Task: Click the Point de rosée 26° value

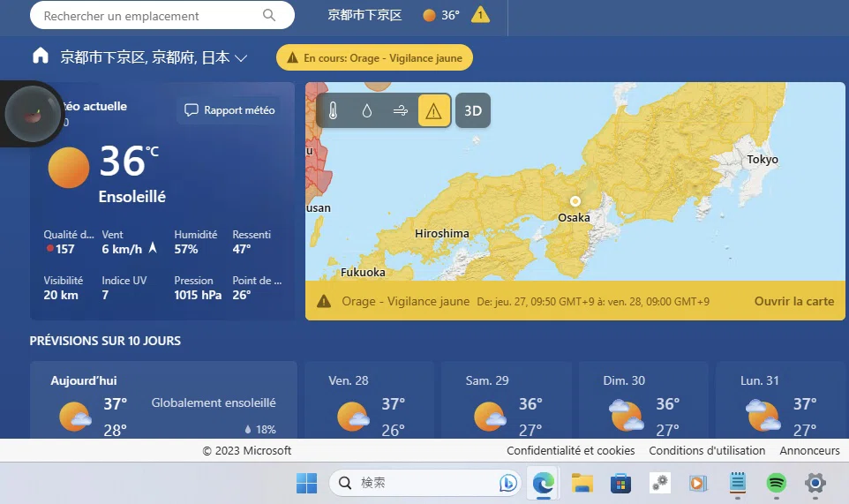Action: click(x=242, y=295)
